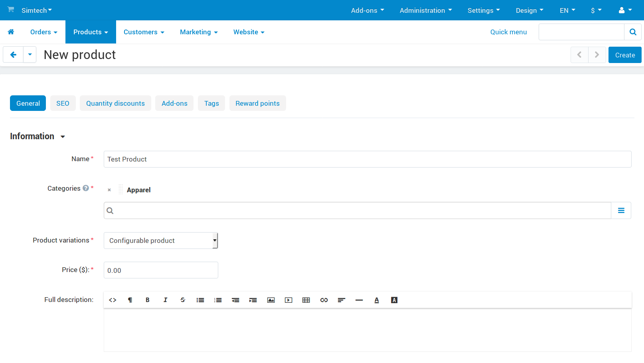Open the Reward points tab
Image resolution: width=644 pixels, height=363 pixels.
257,103
